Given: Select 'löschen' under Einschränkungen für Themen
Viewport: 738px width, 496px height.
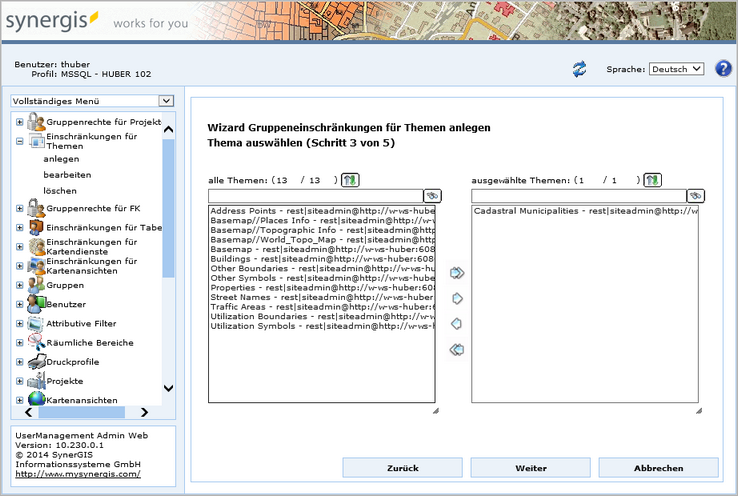Looking at the screenshot, I should coord(60,190).
